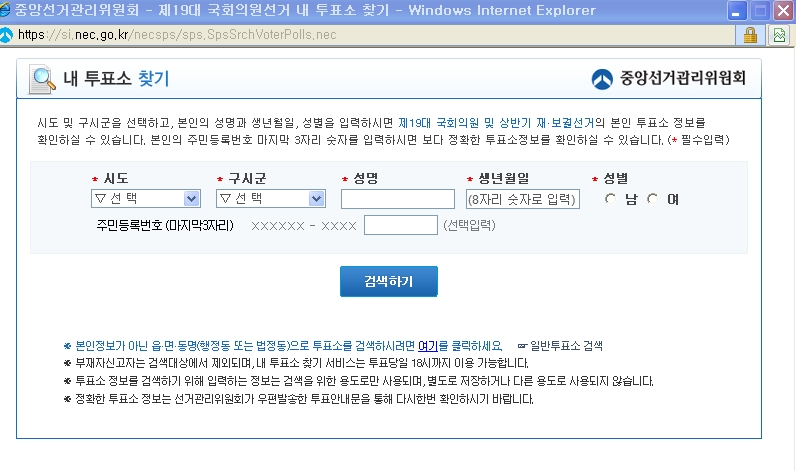Image resolution: width=796 pixels, height=471 pixels.
Task: Click the 검색하기 search button
Action: 389,281
